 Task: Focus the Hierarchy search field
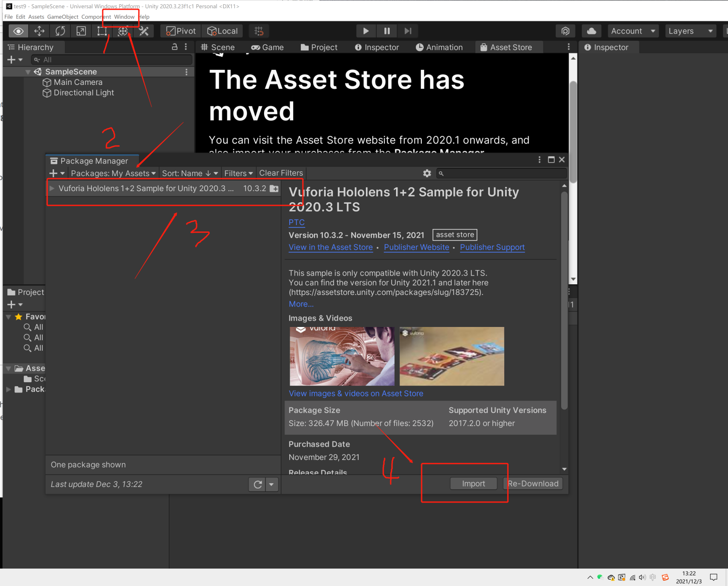(x=112, y=60)
